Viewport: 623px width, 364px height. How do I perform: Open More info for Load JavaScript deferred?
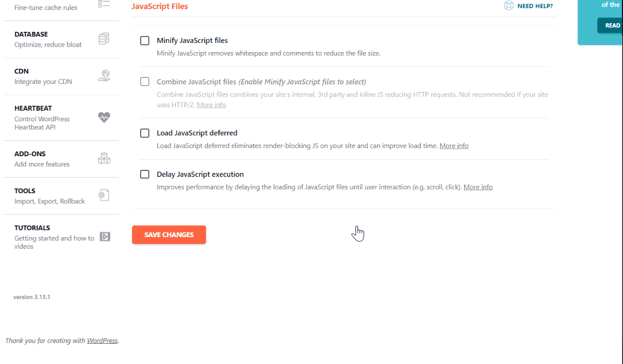(454, 146)
